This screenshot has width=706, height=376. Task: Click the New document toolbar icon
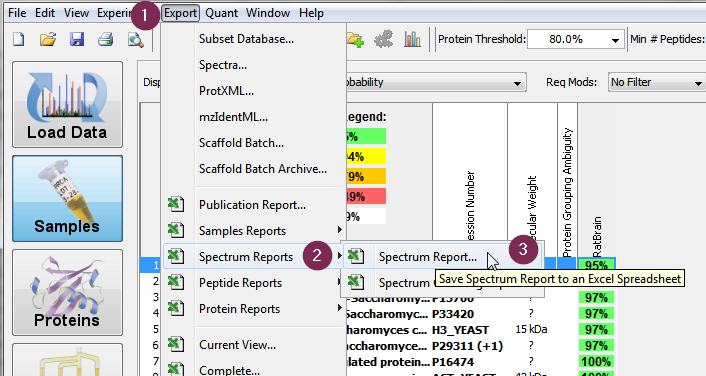pyautogui.click(x=19, y=40)
